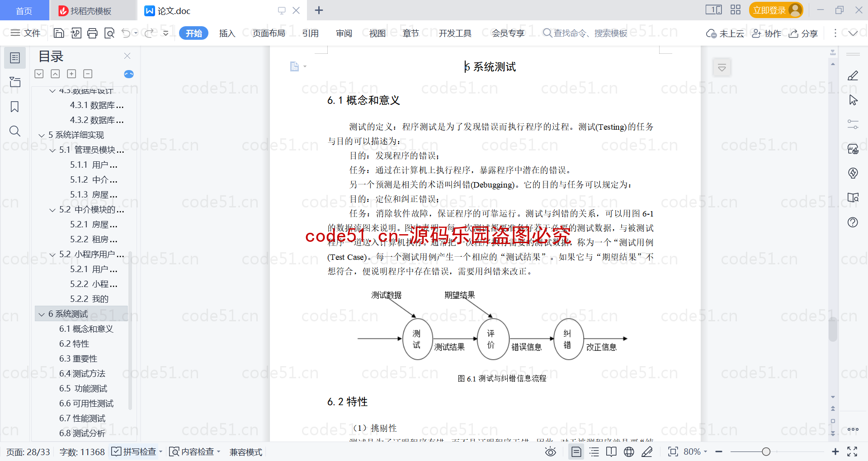868x461 pixels.
Task: Click the window grid layout icon in title bar
Action: tap(736, 9)
